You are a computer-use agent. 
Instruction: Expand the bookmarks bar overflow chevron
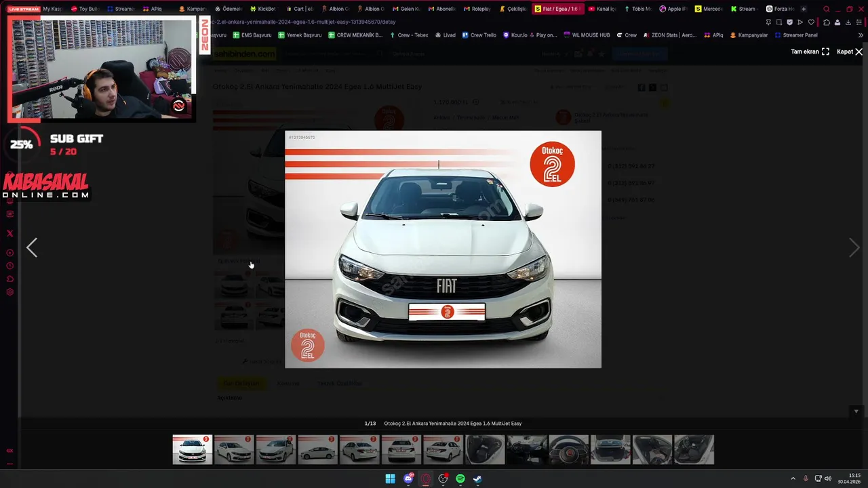coord(861,35)
